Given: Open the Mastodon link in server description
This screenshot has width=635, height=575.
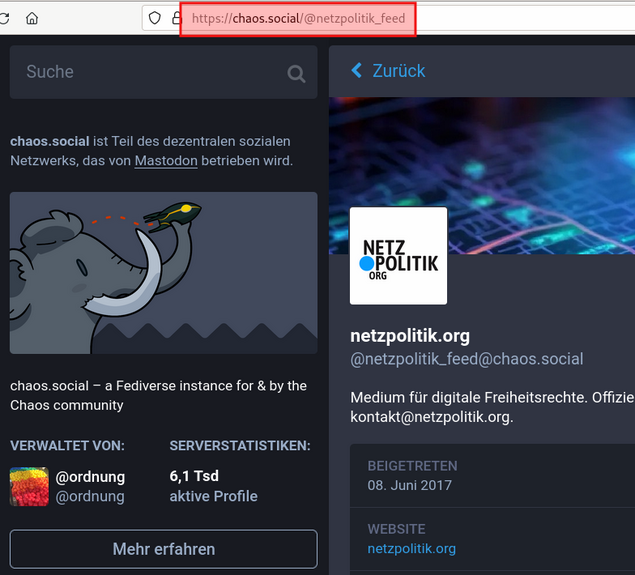Looking at the screenshot, I should coord(166,160).
